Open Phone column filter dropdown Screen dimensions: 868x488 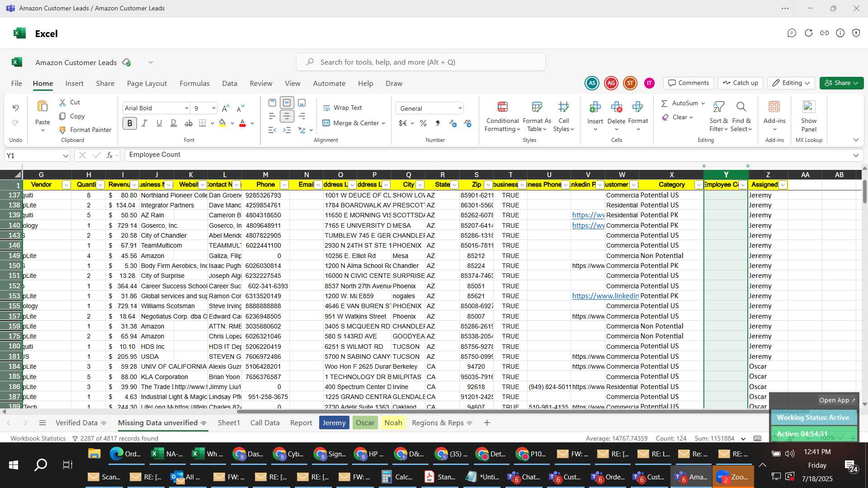284,185
